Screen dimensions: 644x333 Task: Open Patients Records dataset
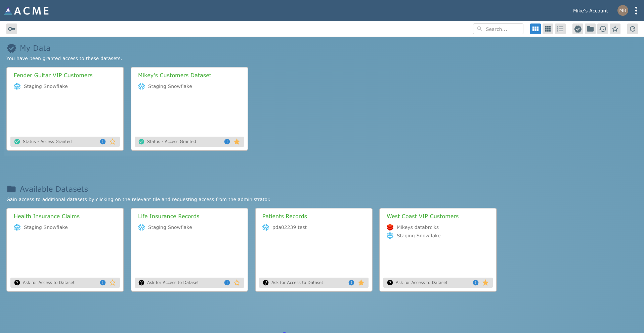[285, 216]
